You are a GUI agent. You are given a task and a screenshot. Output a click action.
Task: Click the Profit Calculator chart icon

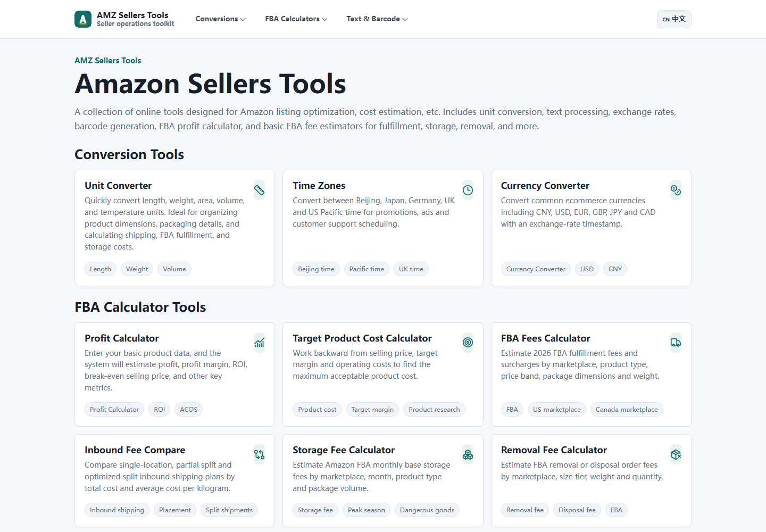click(259, 343)
